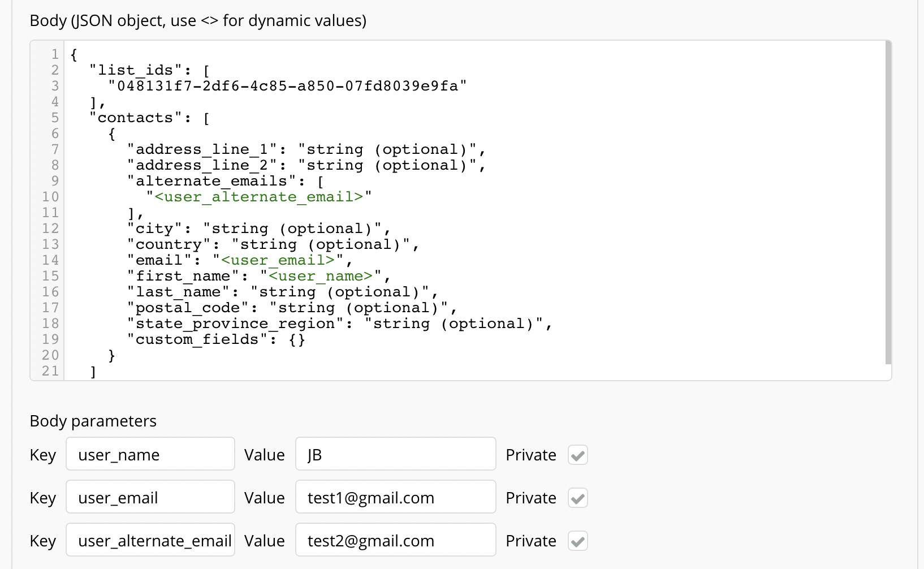Viewport: 924px width, 569px height.
Task: Click the "postal_code" key in the JSON
Action: point(188,308)
